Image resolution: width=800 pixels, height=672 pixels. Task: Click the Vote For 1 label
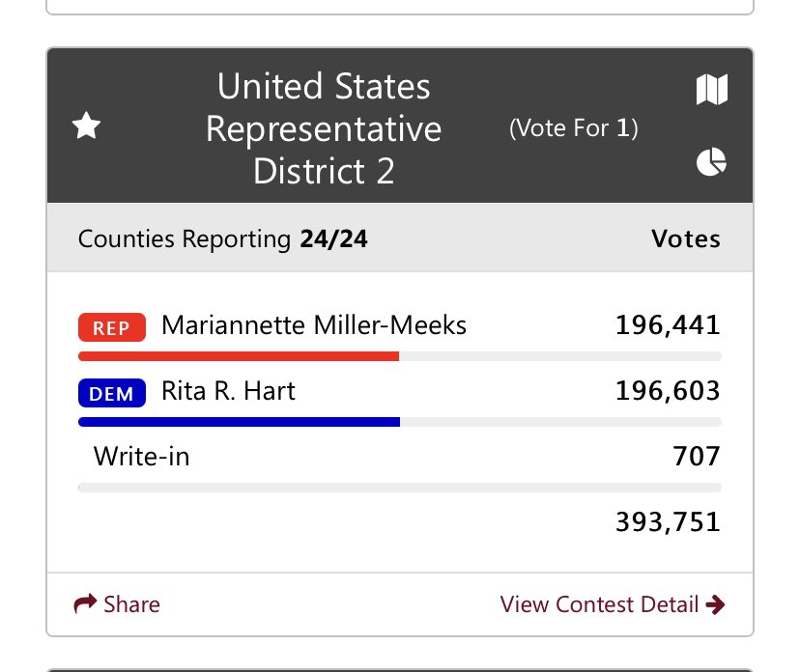(574, 127)
